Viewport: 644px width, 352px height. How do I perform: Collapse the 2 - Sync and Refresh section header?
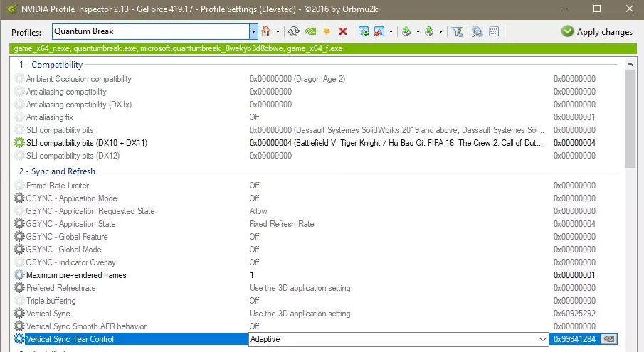point(57,171)
